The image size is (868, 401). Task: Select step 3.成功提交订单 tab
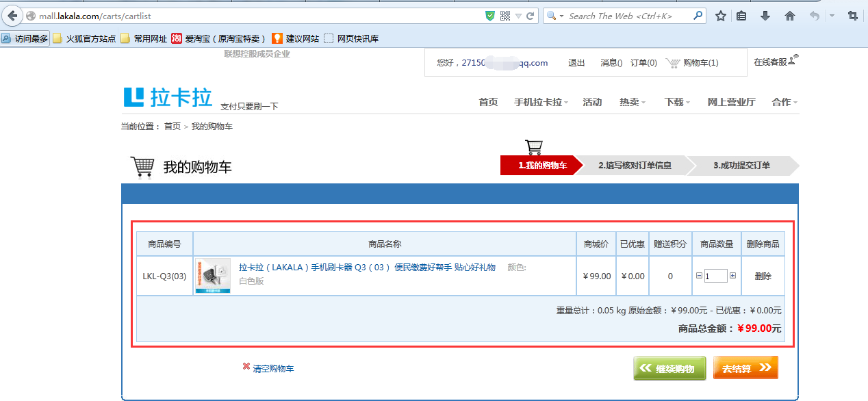(x=742, y=166)
